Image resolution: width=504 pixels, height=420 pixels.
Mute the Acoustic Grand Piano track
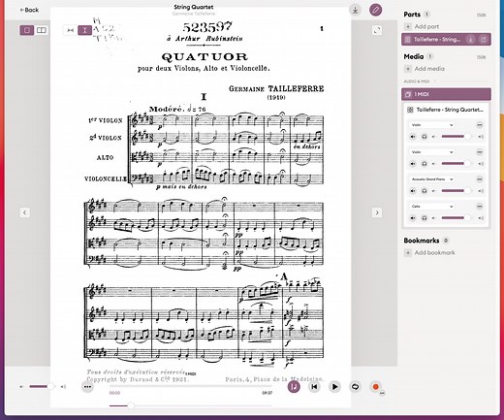point(413,191)
